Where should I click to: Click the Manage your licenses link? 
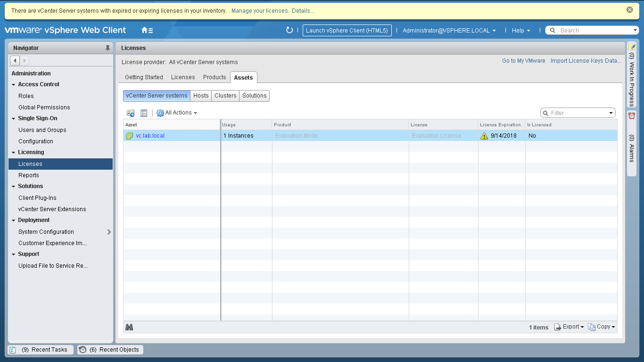point(259,10)
